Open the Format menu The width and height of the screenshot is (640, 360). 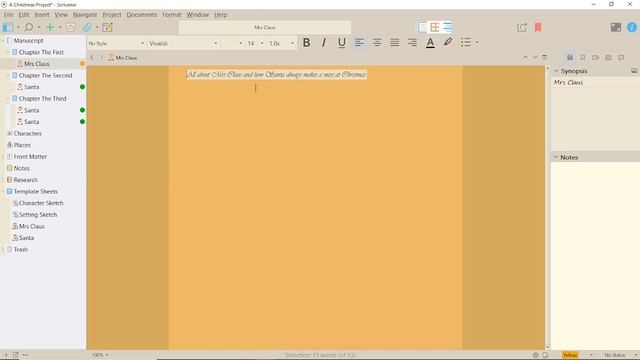tap(171, 15)
